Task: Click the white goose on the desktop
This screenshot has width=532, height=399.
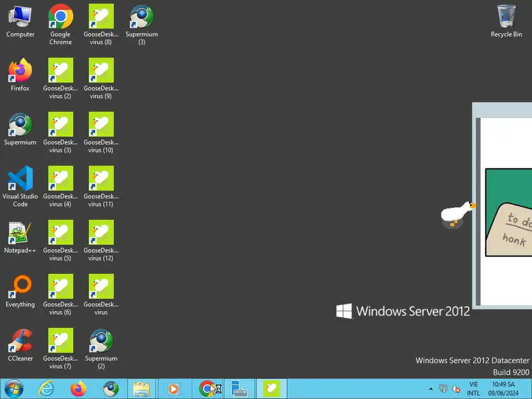Action: (457, 215)
